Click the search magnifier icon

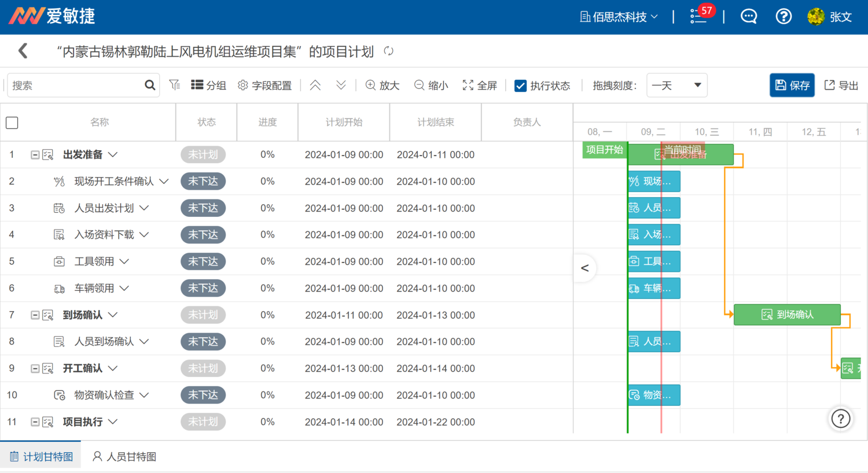(x=150, y=86)
